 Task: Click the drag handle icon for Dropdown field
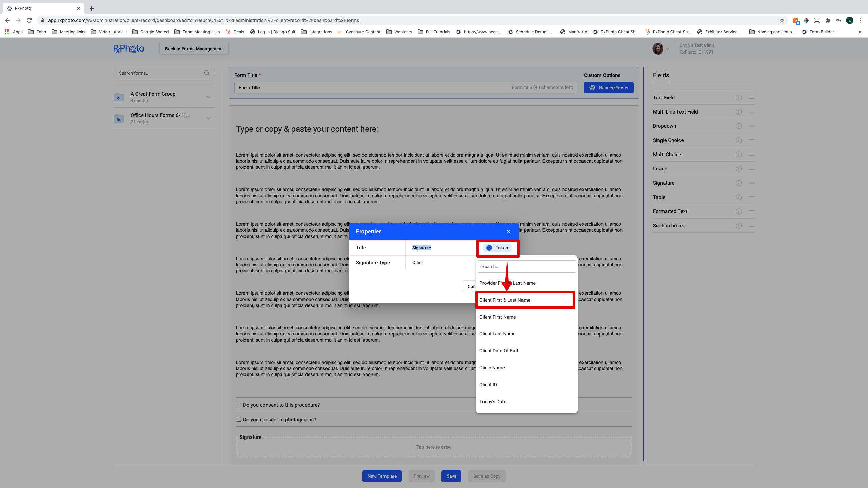pos(751,126)
